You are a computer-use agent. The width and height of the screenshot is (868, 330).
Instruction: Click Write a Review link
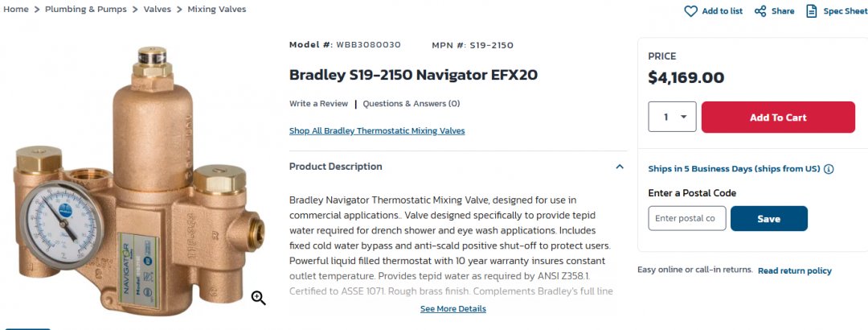click(318, 104)
